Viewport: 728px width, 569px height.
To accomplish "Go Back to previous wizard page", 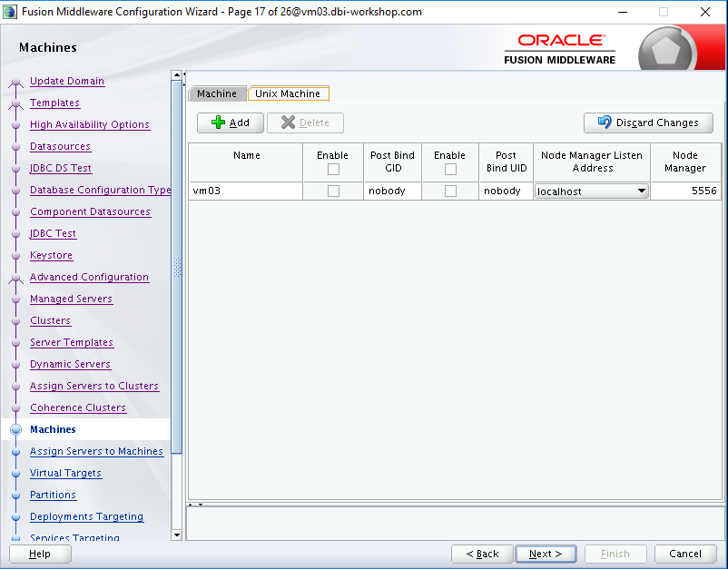I will [482, 554].
